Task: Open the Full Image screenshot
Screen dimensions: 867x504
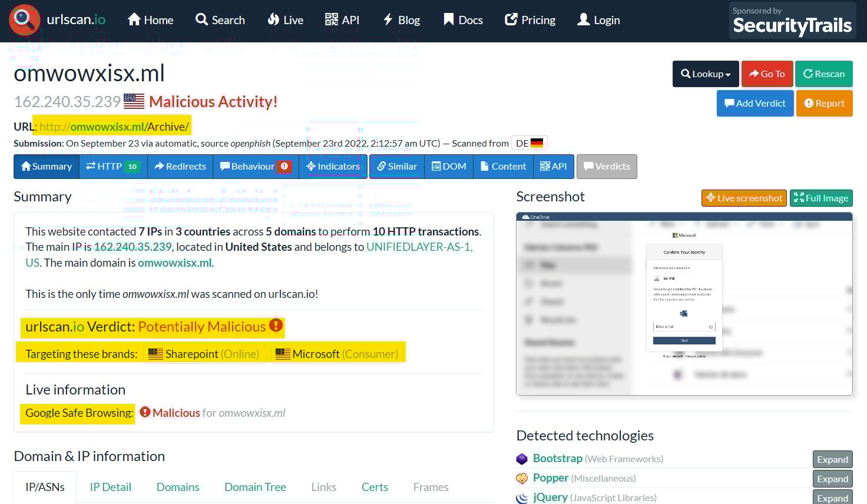Action: tap(821, 198)
